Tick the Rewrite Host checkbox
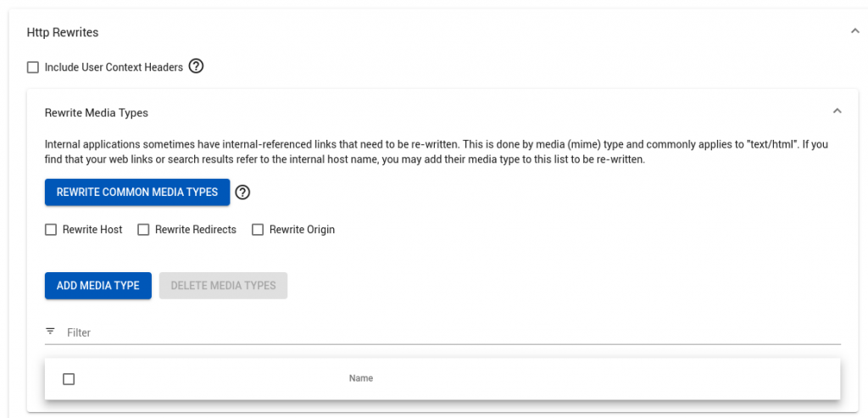 pyautogui.click(x=51, y=230)
